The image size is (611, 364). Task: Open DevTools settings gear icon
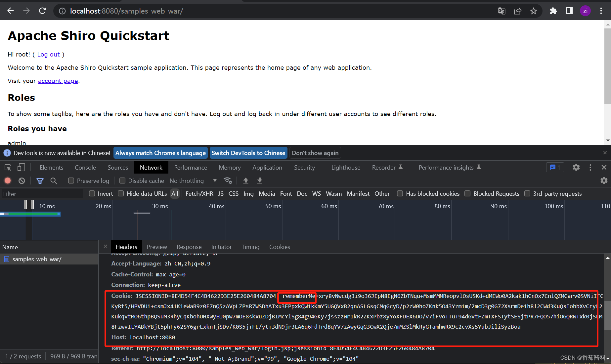[576, 168]
